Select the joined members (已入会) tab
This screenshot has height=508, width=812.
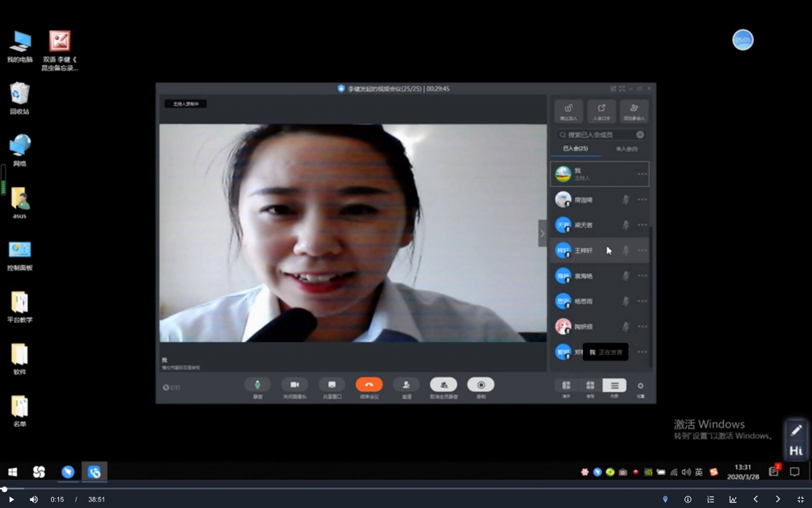pos(576,149)
